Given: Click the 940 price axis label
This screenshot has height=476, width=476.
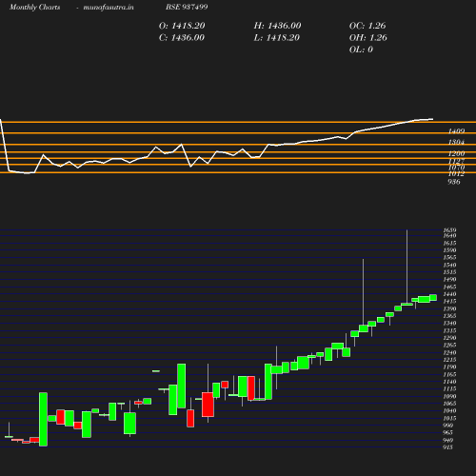Looking at the screenshot, I should 448,440.
